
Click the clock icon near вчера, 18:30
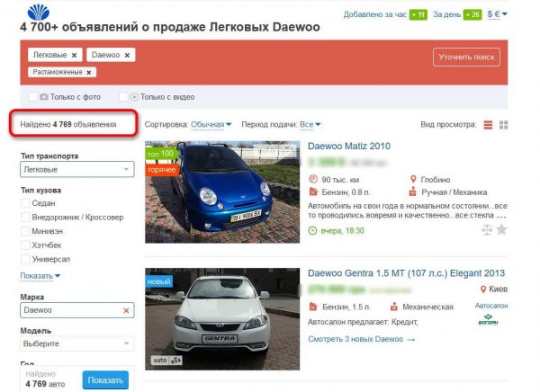click(x=312, y=230)
